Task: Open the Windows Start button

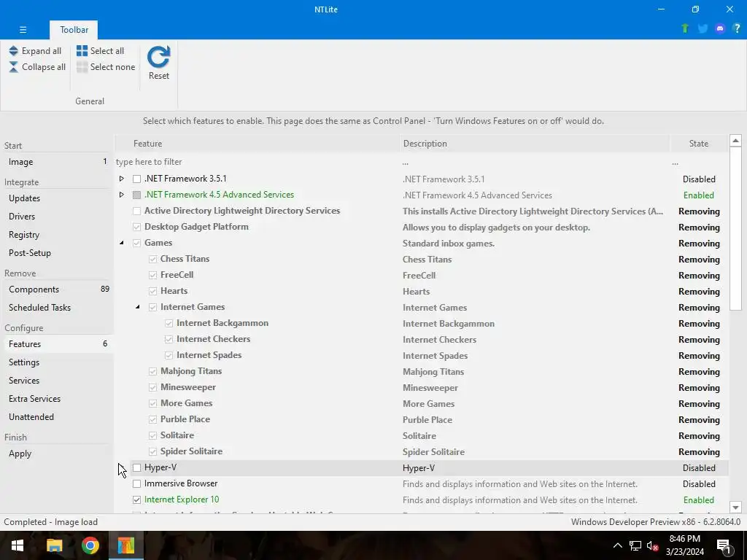Action: coord(18,545)
